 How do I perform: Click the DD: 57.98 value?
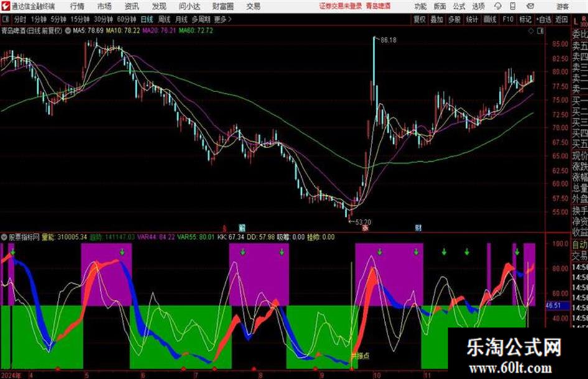pyautogui.click(x=261, y=237)
